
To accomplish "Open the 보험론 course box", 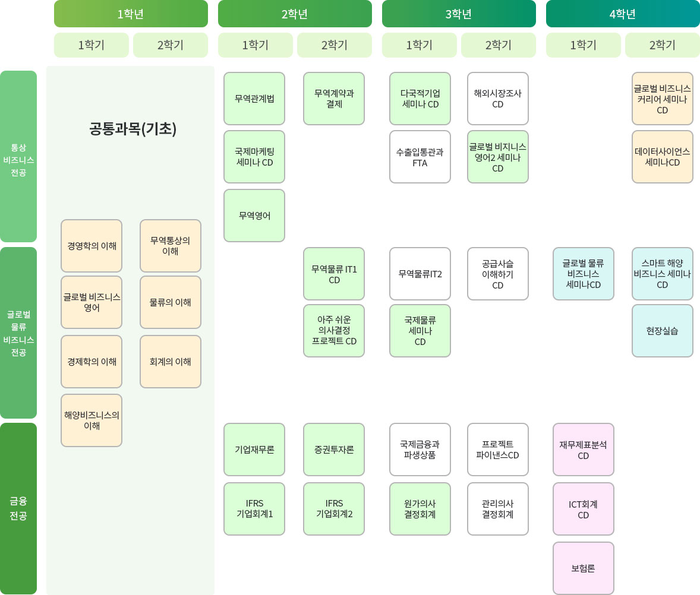I will (584, 568).
